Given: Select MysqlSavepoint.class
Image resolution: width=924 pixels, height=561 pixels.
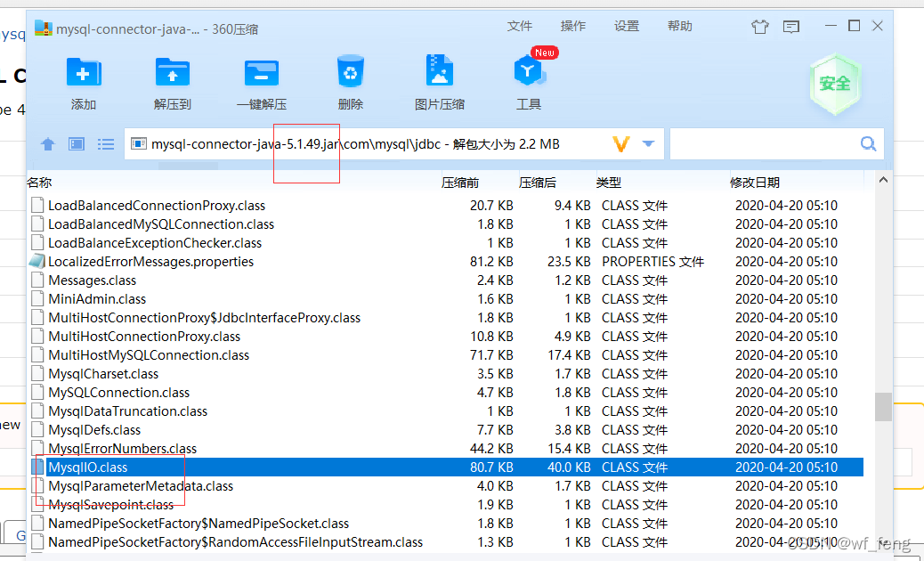Looking at the screenshot, I should pyautogui.click(x=110, y=504).
